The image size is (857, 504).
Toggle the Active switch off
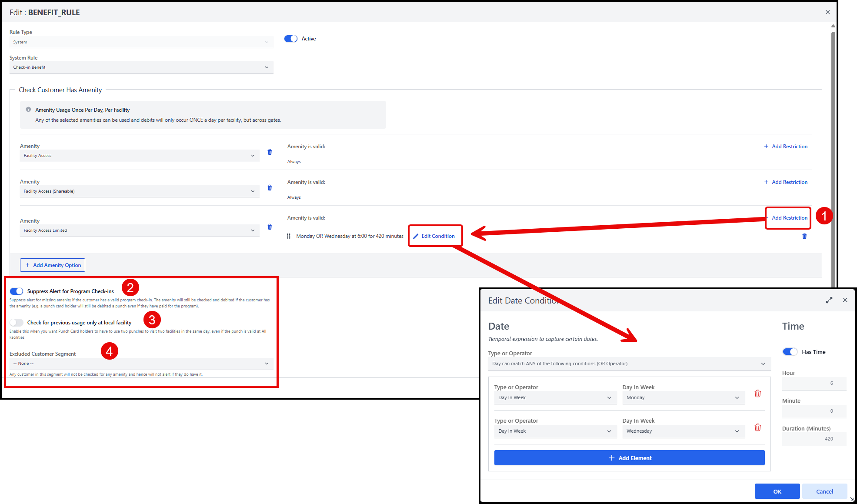click(x=291, y=39)
